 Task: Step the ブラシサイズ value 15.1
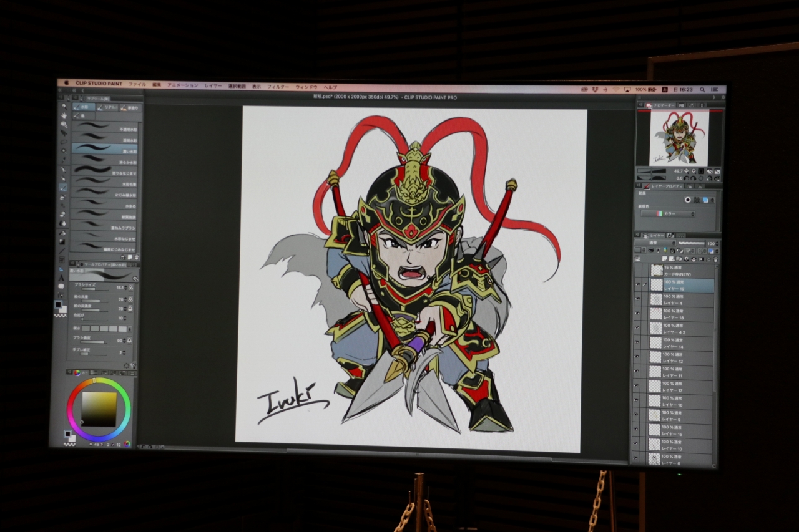coord(127,288)
